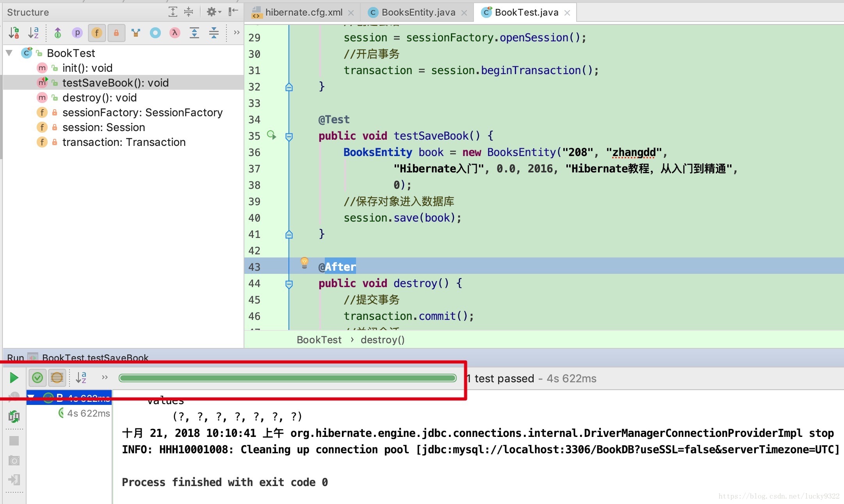844x504 pixels.
Task: Click Stop process square icon
Action: [x=14, y=441]
